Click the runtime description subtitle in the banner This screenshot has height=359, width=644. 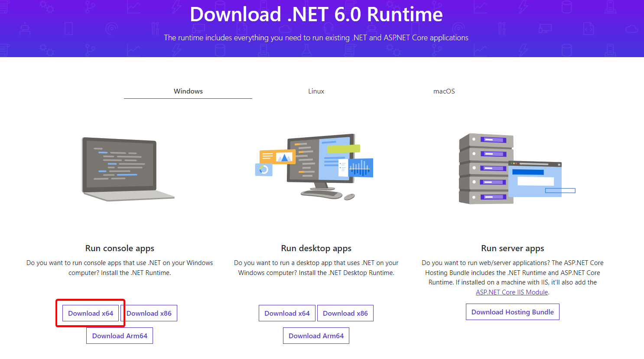[x=316, y=38]
